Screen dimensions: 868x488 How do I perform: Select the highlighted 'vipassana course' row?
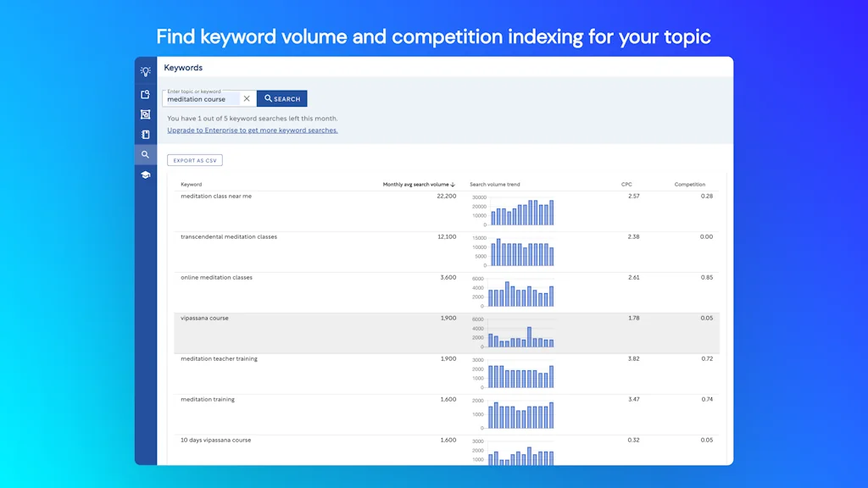coord(204,319)
